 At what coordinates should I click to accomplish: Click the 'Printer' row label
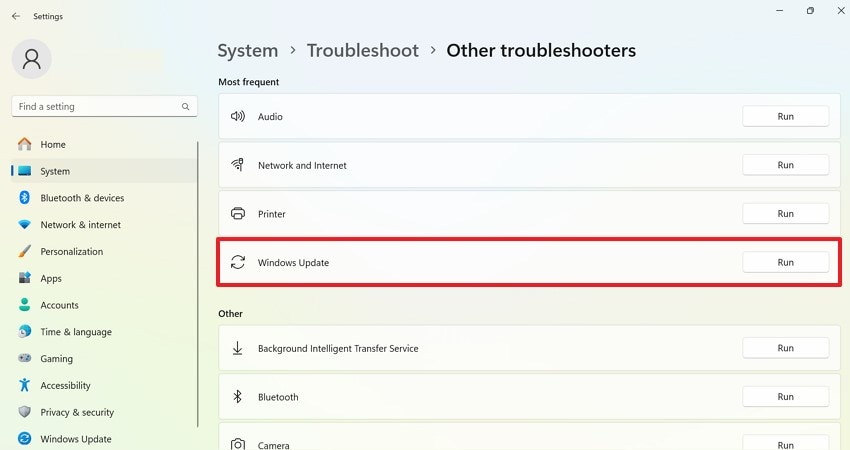coord(272,214)
